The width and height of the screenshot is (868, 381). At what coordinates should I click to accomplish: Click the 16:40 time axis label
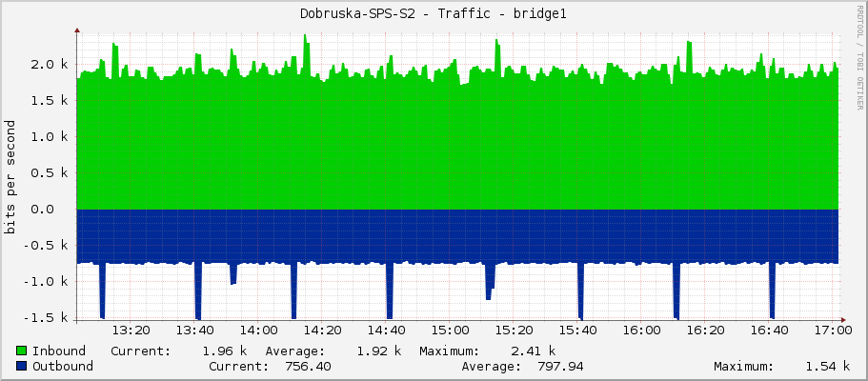[x=769, y=331]
